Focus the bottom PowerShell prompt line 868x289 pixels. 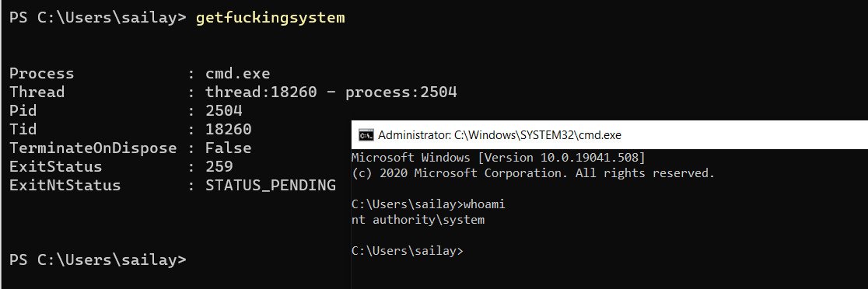pos(98,259)
